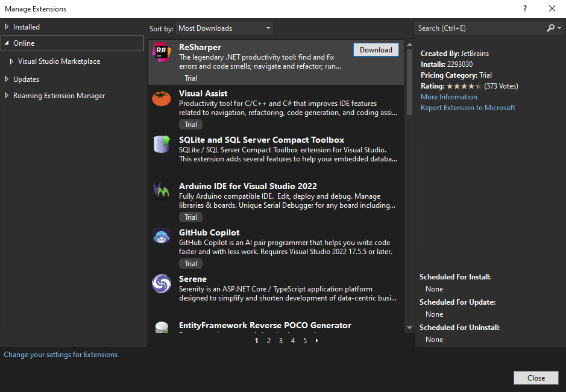Image resolution: width=566 pixels, height=392 pixels.
Task: Go to results page 3
Action: point(281,340)
